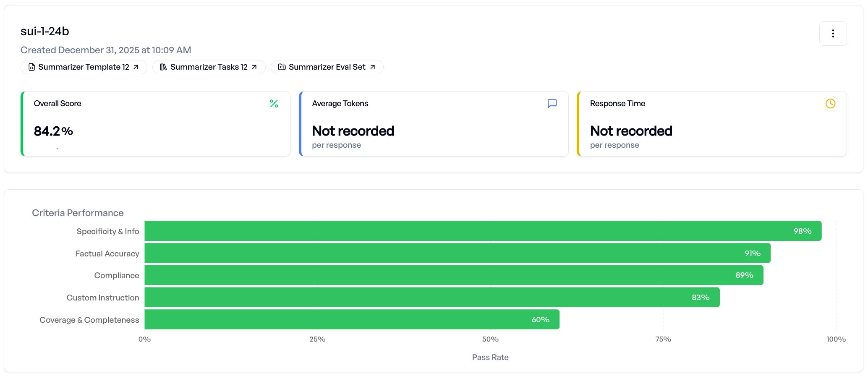This screenshot has height=376, width=868.
Task: Open the three-dot options menu
Action: point(833,34)
